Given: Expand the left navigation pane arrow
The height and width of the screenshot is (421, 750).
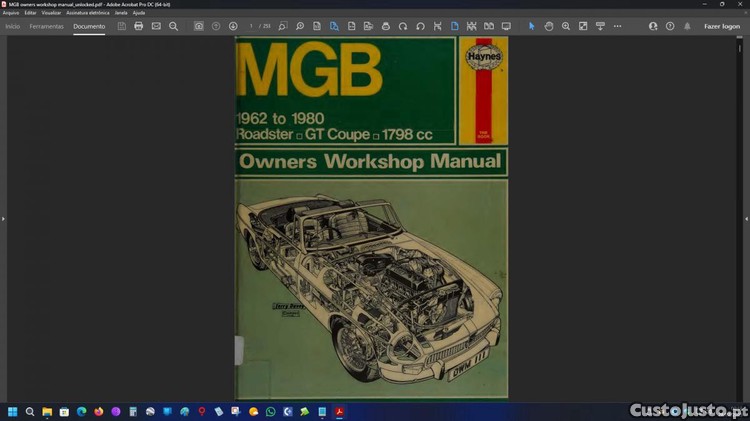Looking at the screenshot, I should tap(3, 218).
